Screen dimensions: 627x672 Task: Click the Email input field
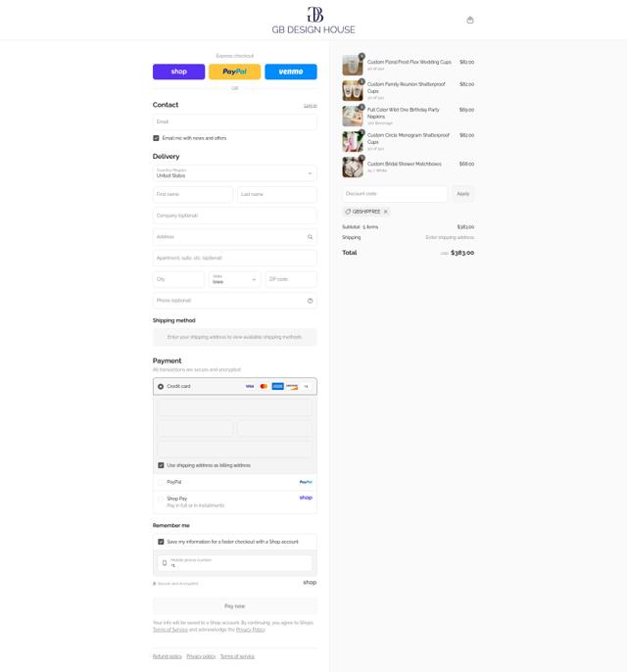pos(235,121)
